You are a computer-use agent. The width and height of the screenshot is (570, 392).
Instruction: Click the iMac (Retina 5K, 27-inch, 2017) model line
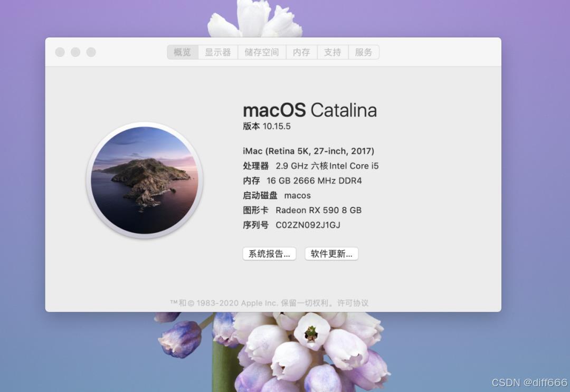[x=308, y=151]
